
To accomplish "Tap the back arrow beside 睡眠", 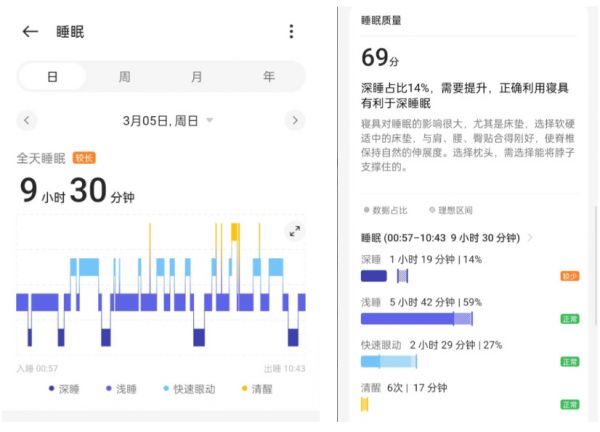I will coord(30,32).
